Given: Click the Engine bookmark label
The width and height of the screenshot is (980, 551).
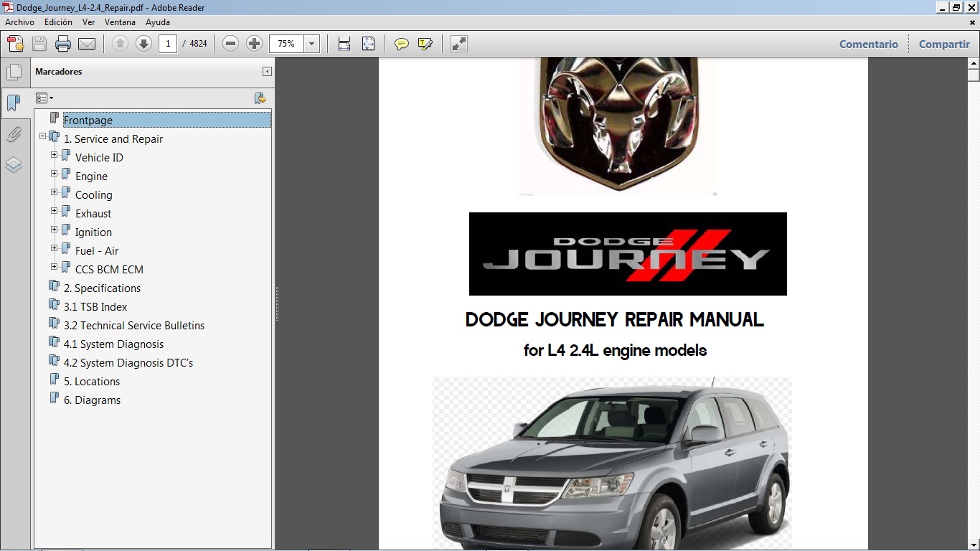Looking at the screenshot, I should 91,176.
